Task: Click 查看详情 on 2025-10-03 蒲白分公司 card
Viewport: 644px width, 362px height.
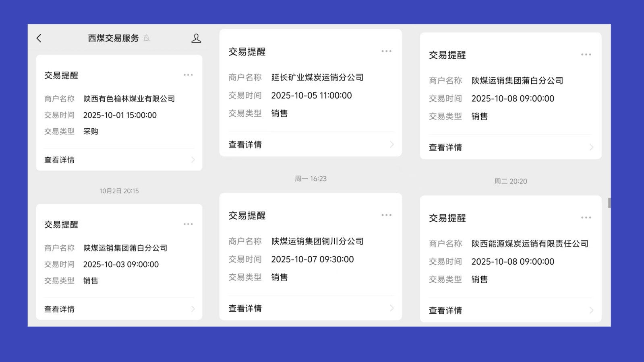Action: coord(60,309)
